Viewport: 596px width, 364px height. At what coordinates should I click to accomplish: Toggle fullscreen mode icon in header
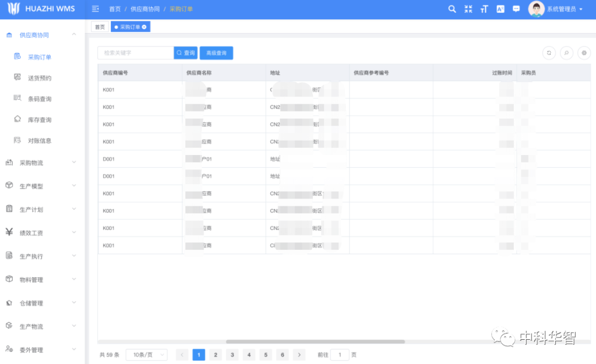469,9
